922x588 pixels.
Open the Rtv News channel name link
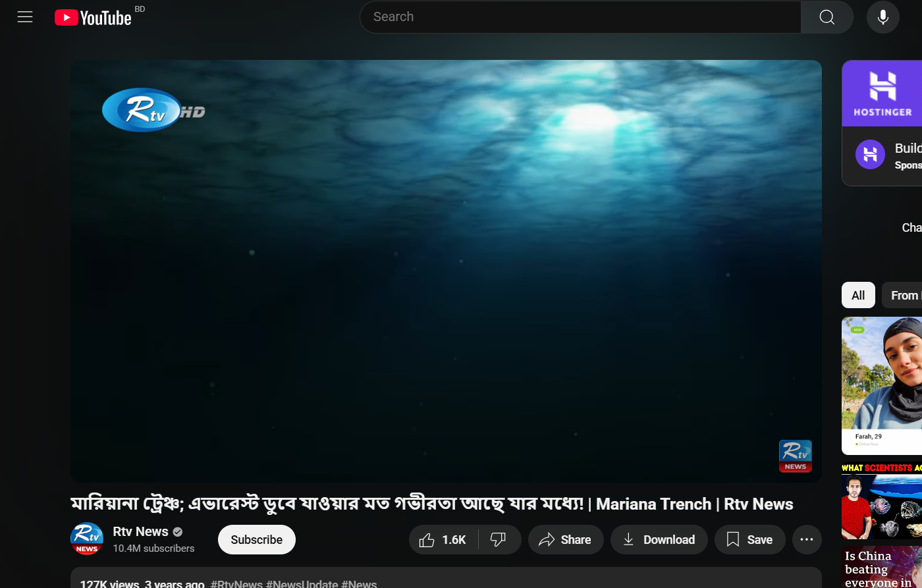point(140,531)
